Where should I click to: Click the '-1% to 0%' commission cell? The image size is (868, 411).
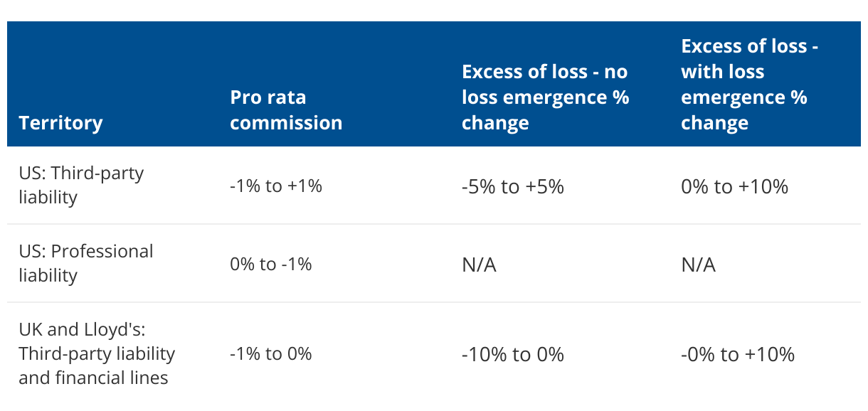point(271,354)
